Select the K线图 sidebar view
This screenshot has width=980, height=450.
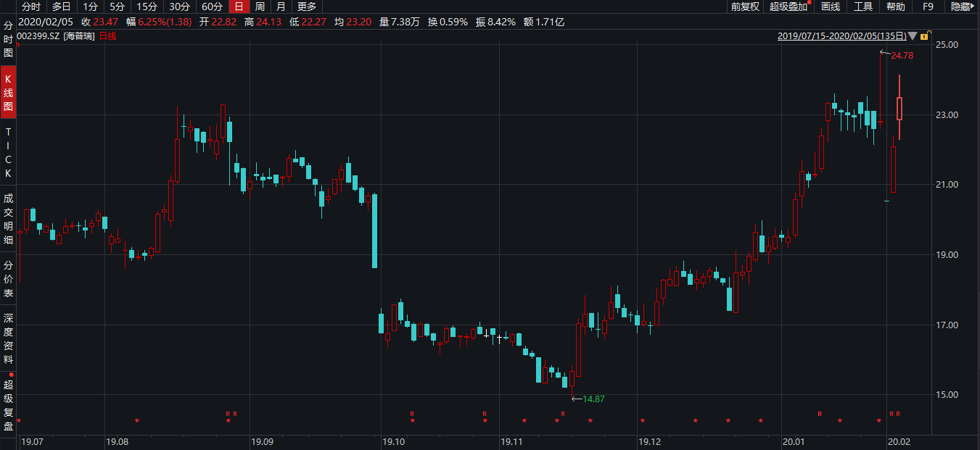pyautogui.click(x=9, y=92)
